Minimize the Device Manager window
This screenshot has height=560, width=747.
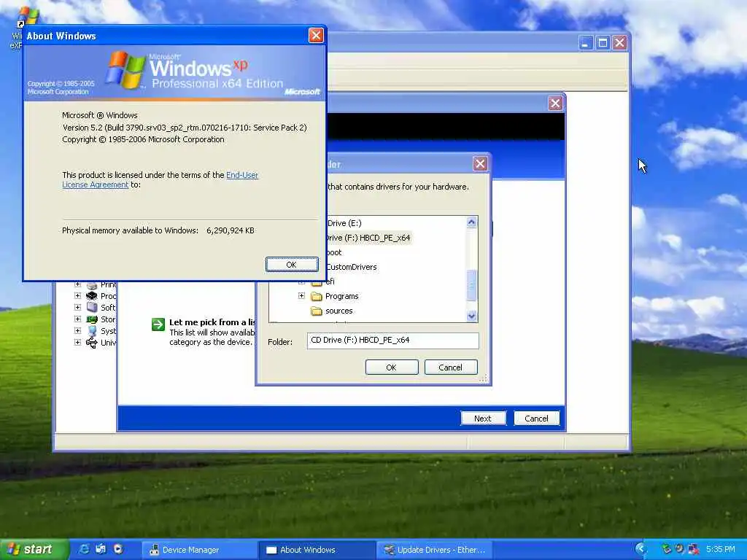tap(586, 43)
